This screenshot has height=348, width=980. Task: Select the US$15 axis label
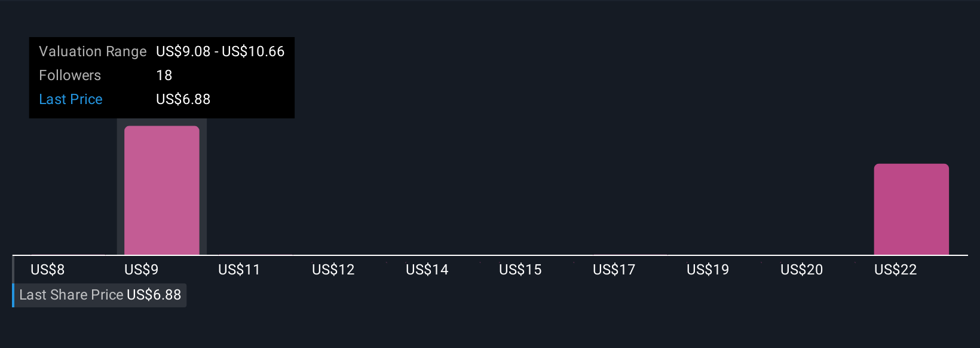coord(520,270)
